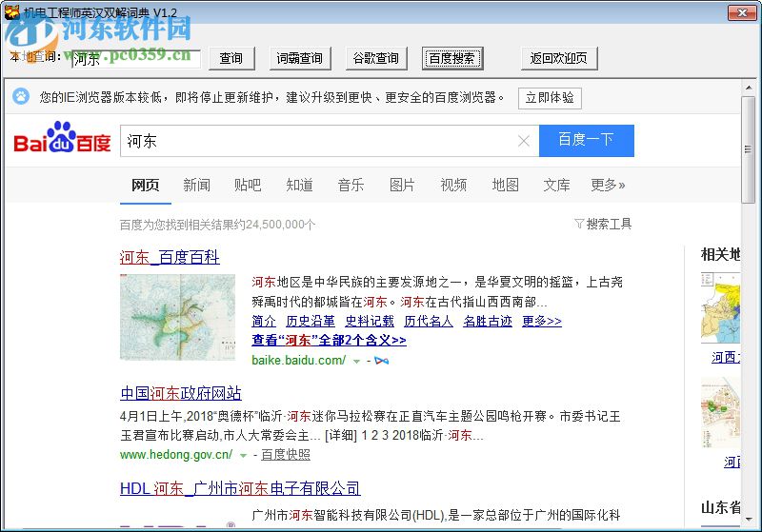Open the 中国河东政府网站 link
The height and width of the screenshot is (532, 762).
point(181,393)
